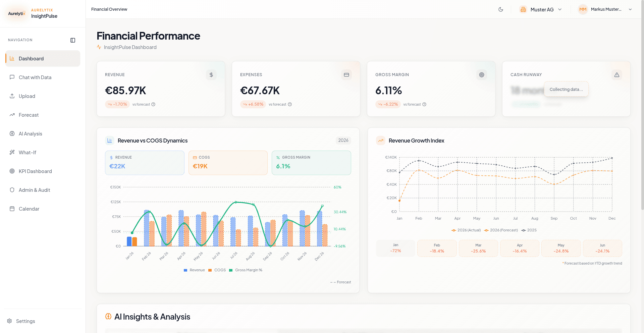Click the warning triangle on Cash Runway card
This screenshot has width=644, height=333.
[617, 75]
